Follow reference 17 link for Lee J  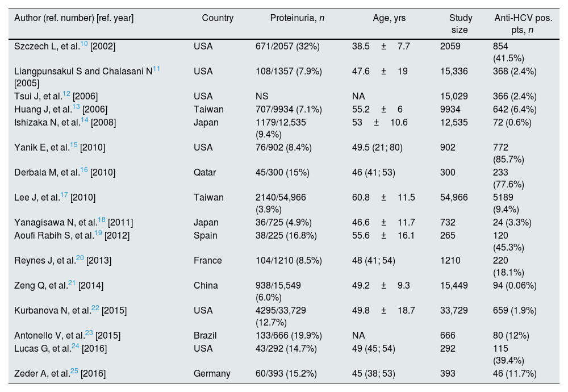(x=64, y=195)
